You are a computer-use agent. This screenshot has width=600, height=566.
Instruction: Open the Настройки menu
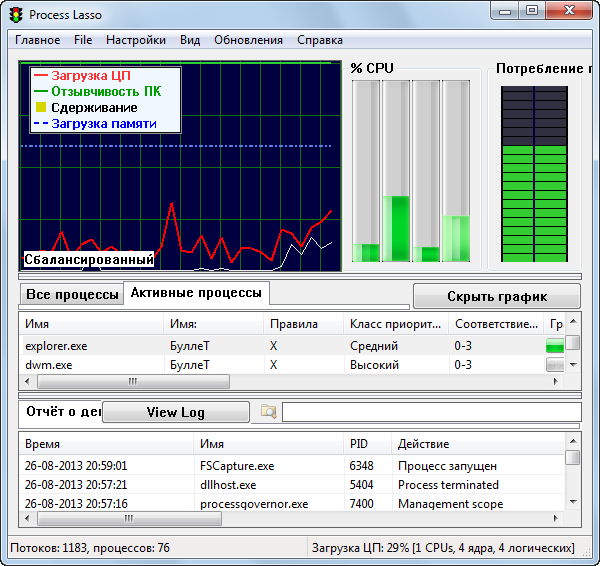[x=135, y=40]
